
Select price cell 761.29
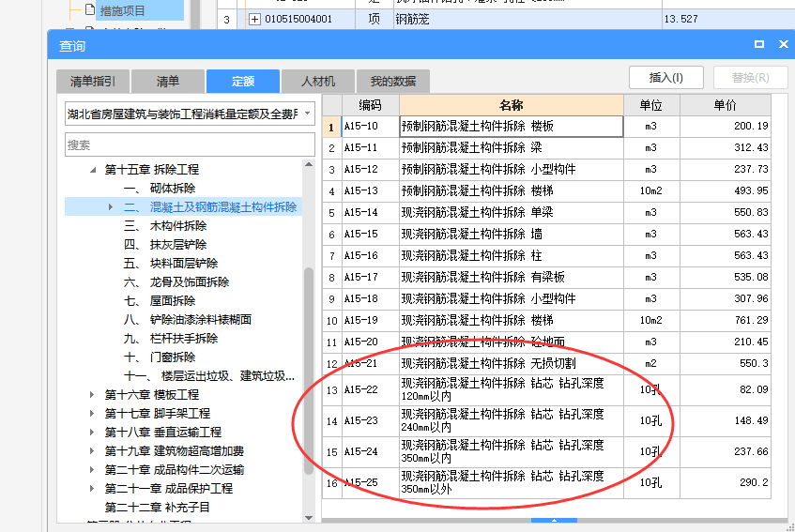725,320
